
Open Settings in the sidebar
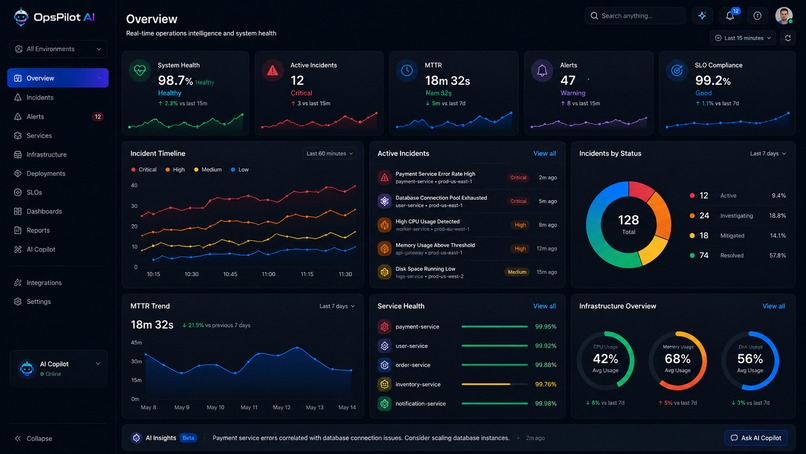(58, 302)
